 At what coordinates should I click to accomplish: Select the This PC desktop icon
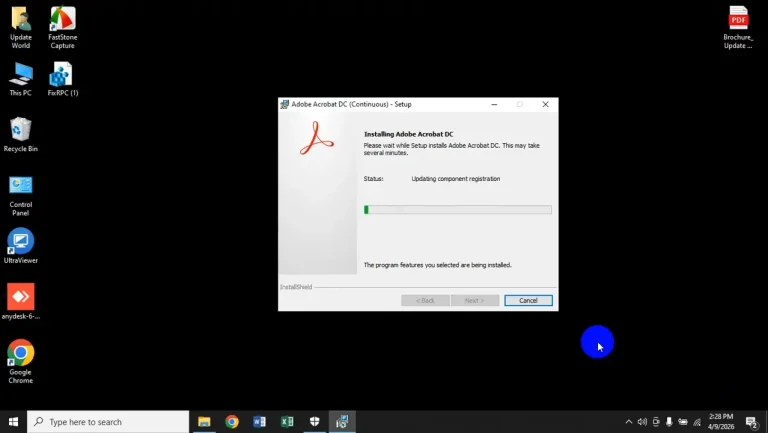[21, 79]
